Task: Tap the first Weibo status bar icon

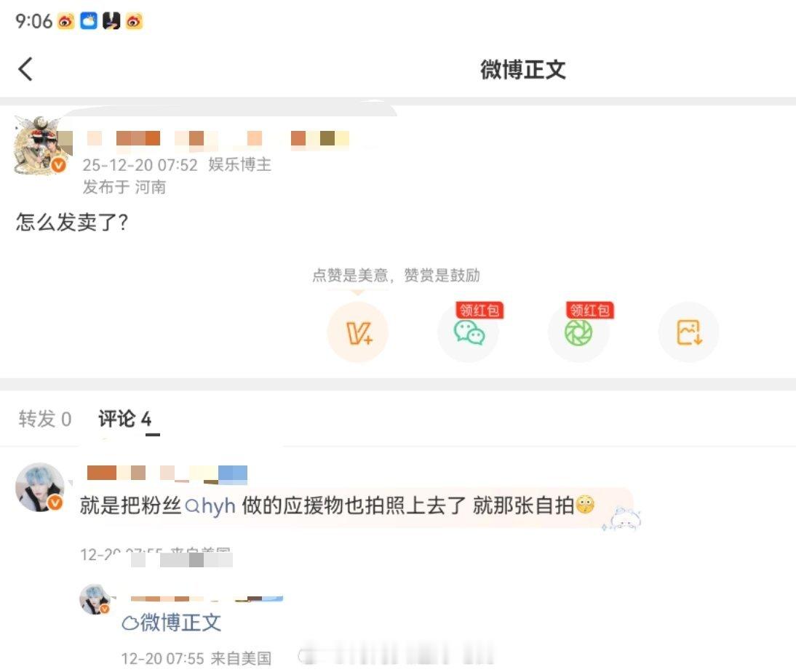Action: [x=66, y=21]
